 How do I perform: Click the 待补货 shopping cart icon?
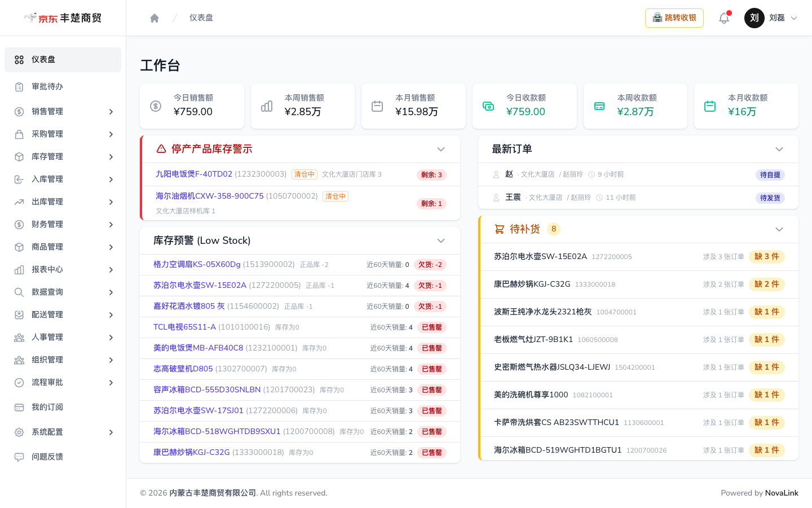coord(500,229)
